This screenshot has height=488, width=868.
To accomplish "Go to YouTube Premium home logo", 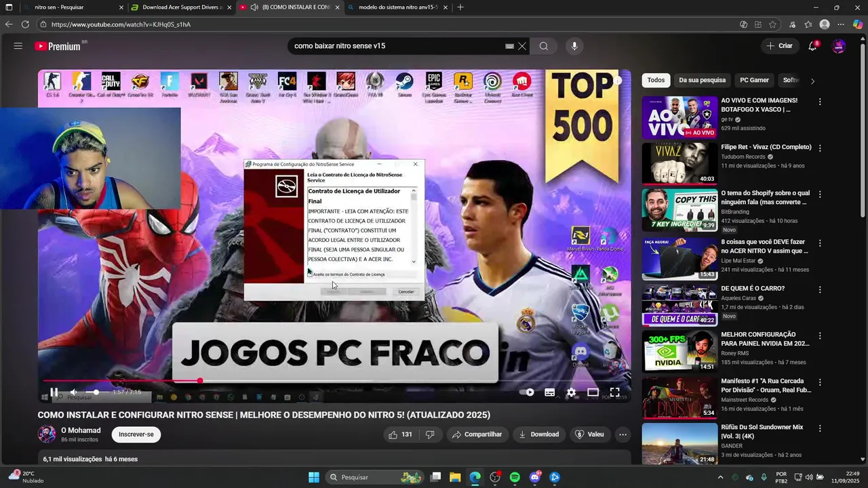I will (58, 46).
